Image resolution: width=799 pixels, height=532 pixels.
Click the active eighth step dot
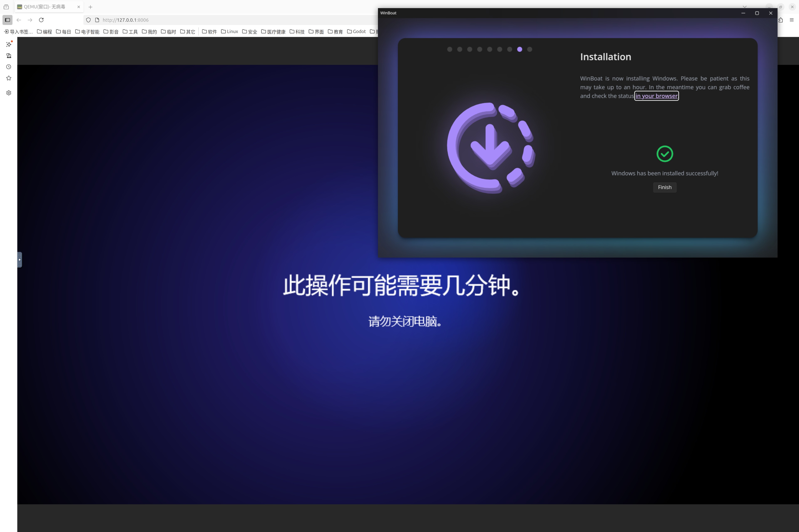pyautogui.click(x=519, y=49)
